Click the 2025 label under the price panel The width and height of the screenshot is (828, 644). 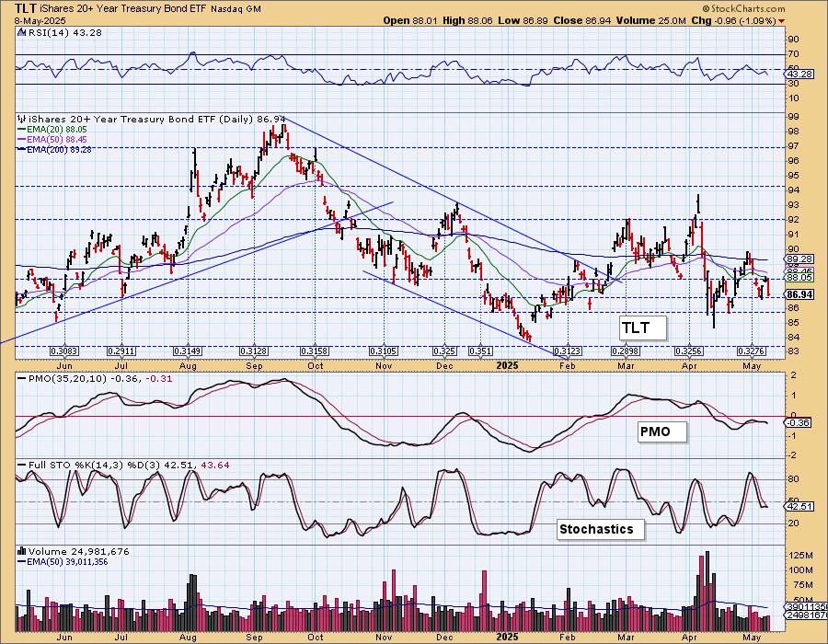click(508, 365)
